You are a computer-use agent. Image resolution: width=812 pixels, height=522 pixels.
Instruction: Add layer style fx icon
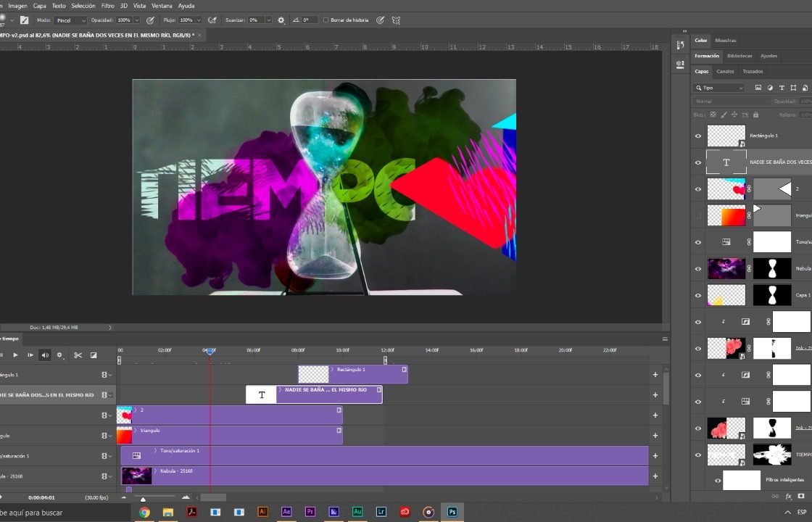[789, 496]
